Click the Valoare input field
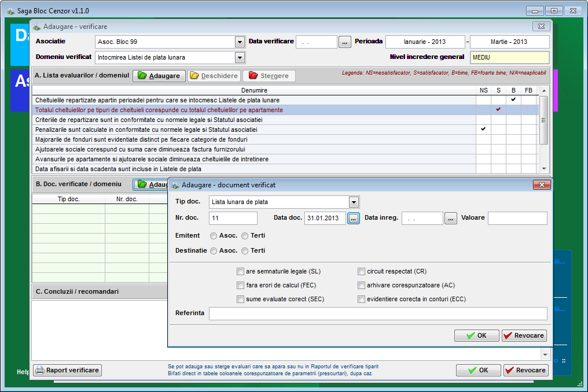Screen dimensions: 588x392 coord(517,218)
